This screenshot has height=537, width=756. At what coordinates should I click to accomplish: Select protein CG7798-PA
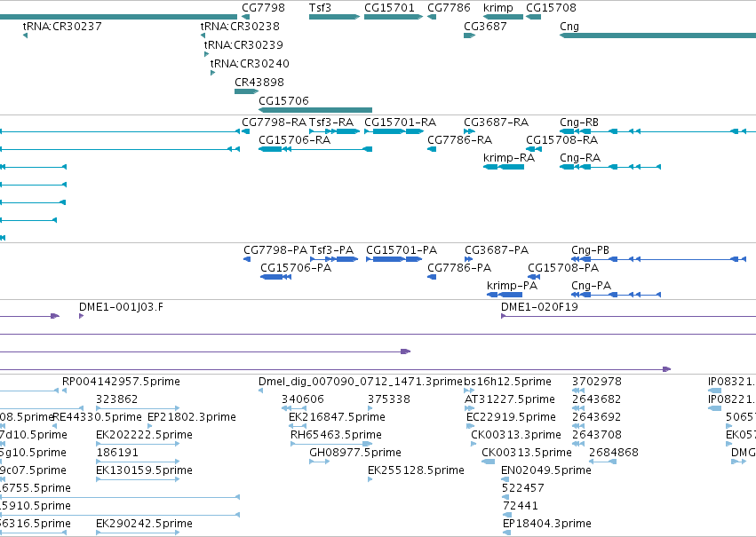click(275, 250)
